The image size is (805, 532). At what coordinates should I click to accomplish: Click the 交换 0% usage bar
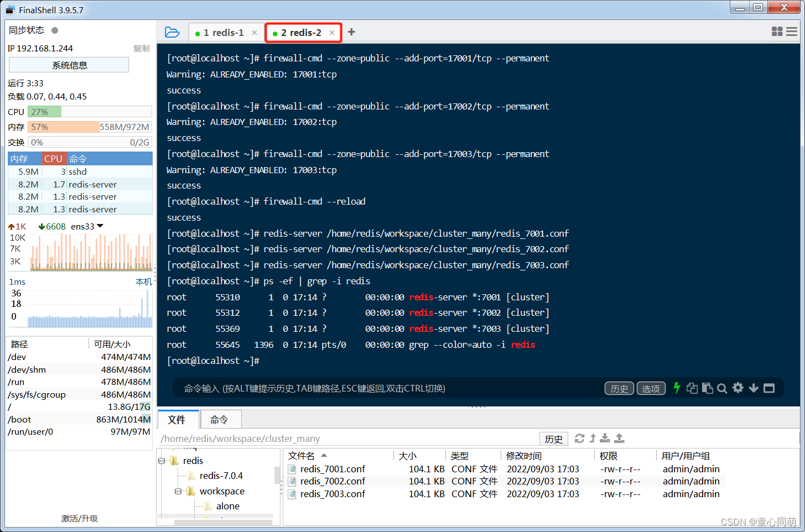pyautogui.click(x=90, y=142)
